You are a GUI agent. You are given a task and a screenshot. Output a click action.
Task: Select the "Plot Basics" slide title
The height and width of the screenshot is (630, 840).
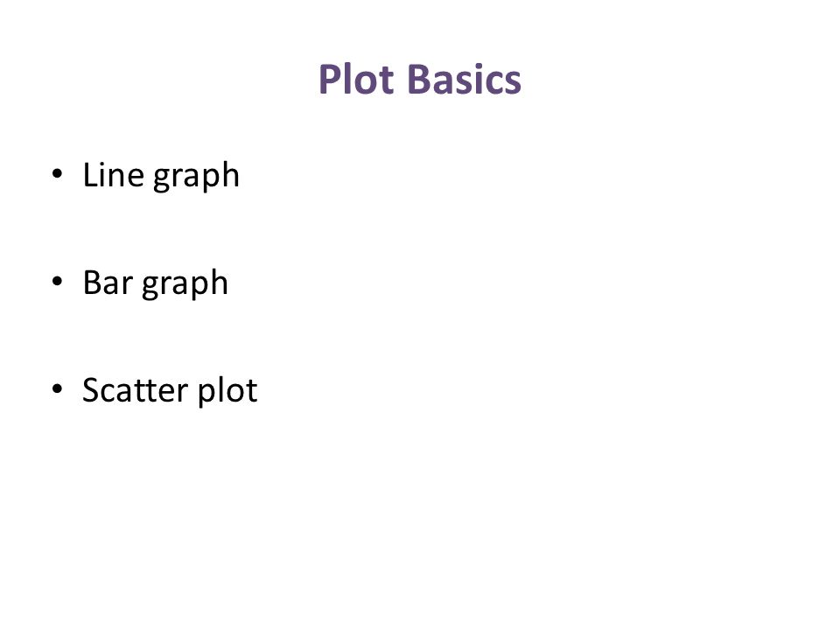coord(419,80)
